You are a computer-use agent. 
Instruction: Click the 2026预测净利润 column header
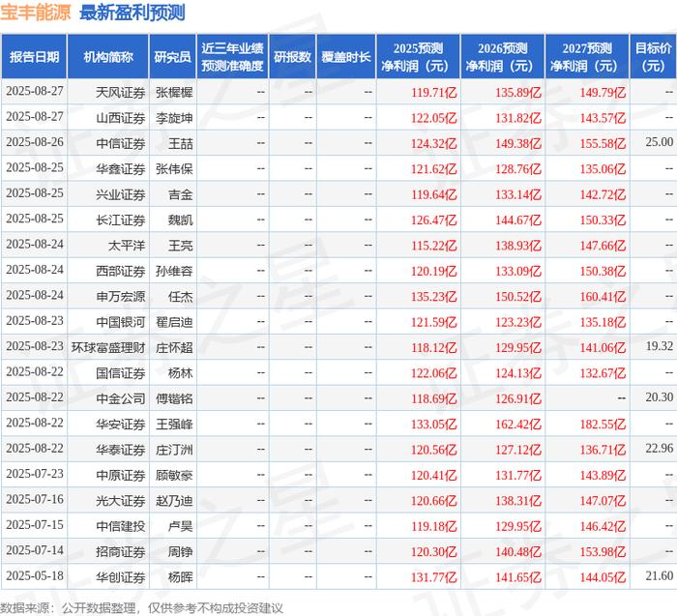(x=503, y=56)
